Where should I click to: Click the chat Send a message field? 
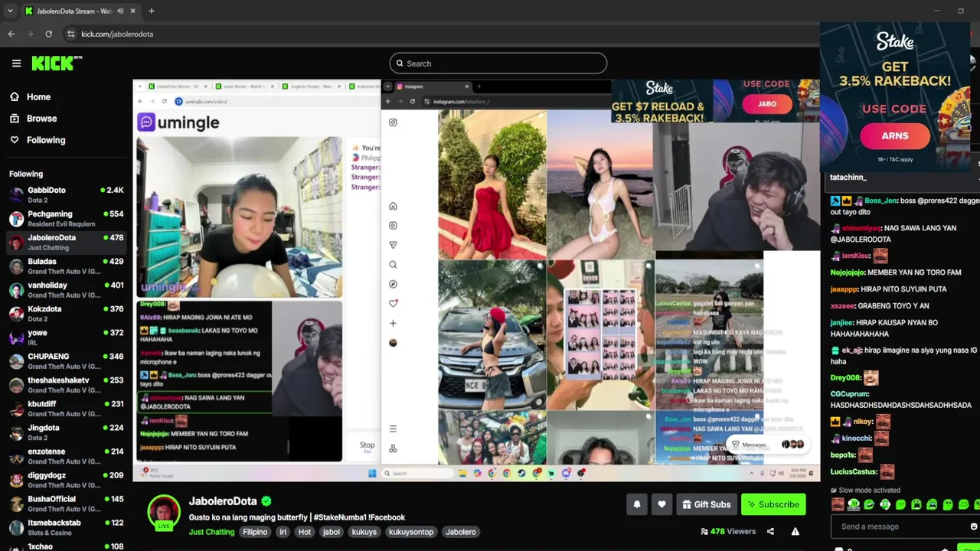[900, 527]
